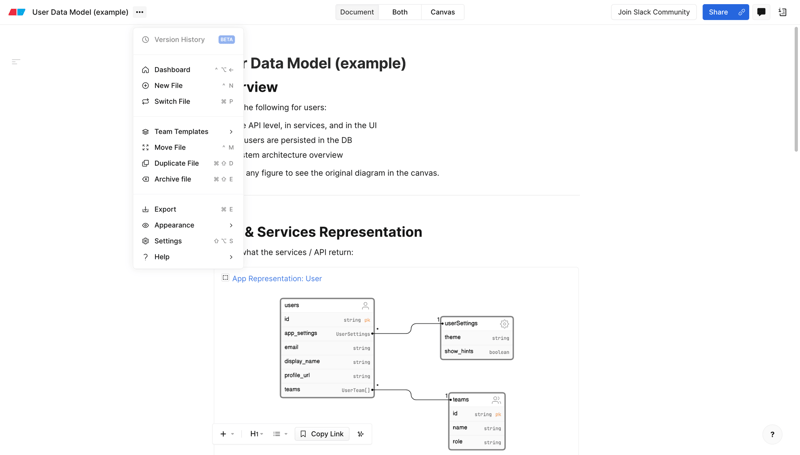800x455 pixels.
Task: Click the name row in teams table
Action: 477,427
